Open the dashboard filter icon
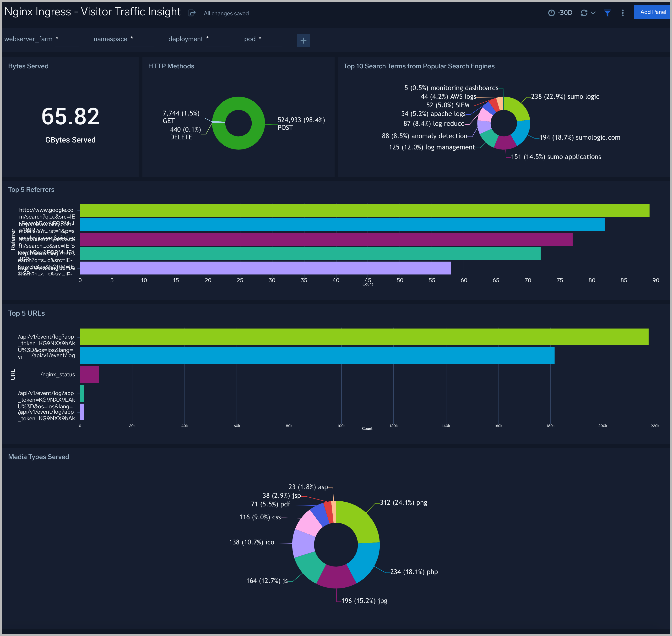The height and width of the screenshot is (636, 672). click(607, 12)
